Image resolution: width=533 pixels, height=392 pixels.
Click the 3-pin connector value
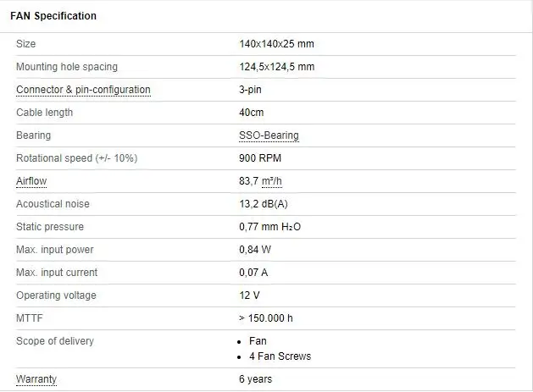252,90
